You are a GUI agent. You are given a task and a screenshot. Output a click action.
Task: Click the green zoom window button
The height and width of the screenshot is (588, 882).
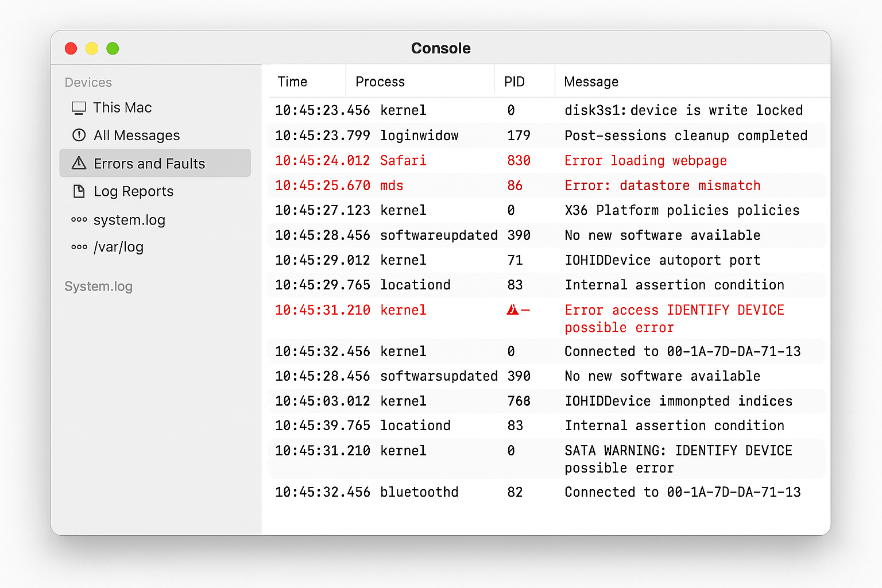[113, 48]
